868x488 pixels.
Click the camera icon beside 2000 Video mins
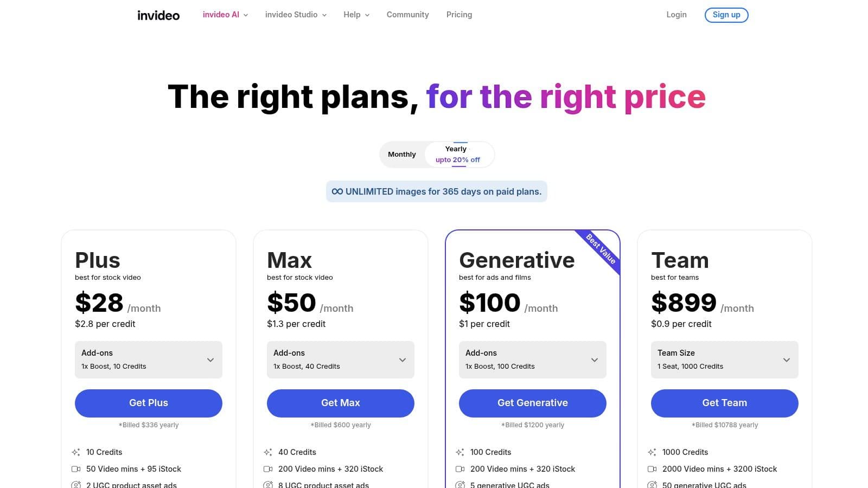pos(653,469)
